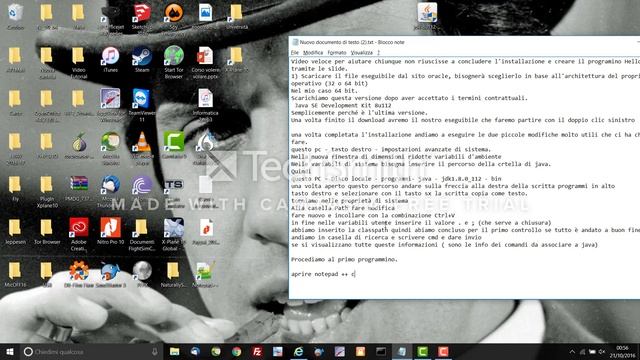The image size is (640, 360).
Task: Click the line 'Nel mio caso 64 bit.'
Action: coord(324,91)
